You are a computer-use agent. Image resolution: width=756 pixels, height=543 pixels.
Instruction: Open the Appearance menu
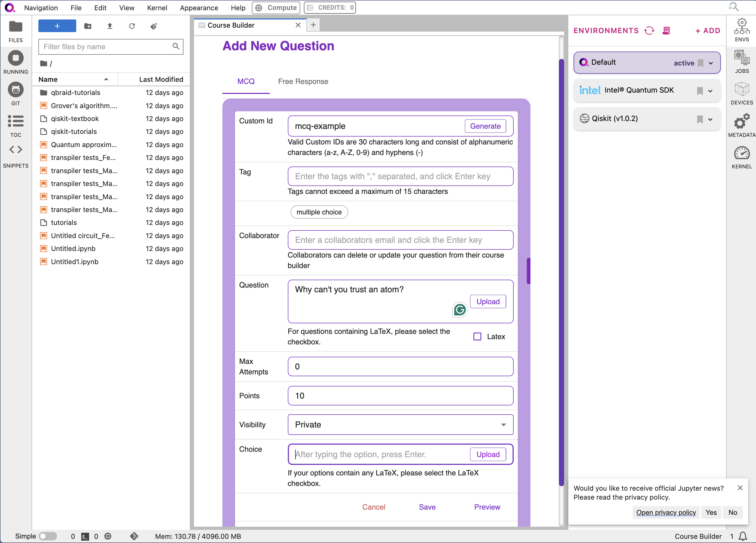[199, 8]
